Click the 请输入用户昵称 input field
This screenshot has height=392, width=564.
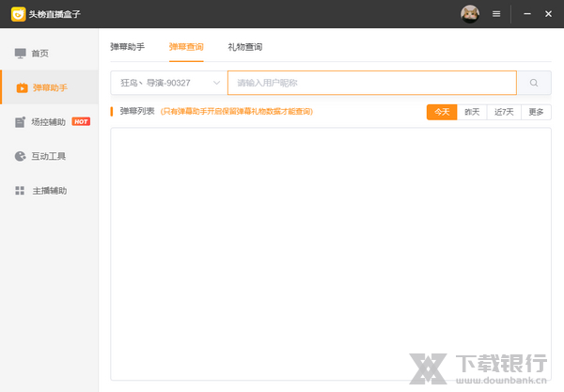tap(371, 83)
